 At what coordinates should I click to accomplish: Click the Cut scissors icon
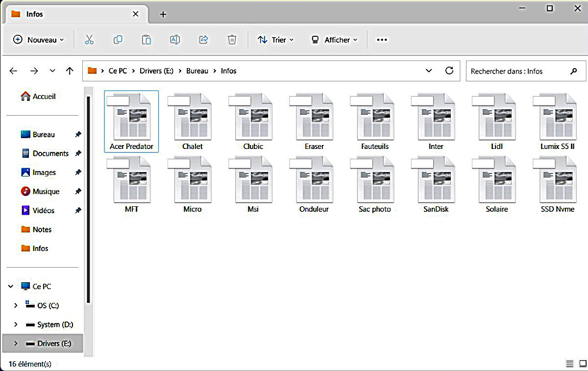pos(89,40)
